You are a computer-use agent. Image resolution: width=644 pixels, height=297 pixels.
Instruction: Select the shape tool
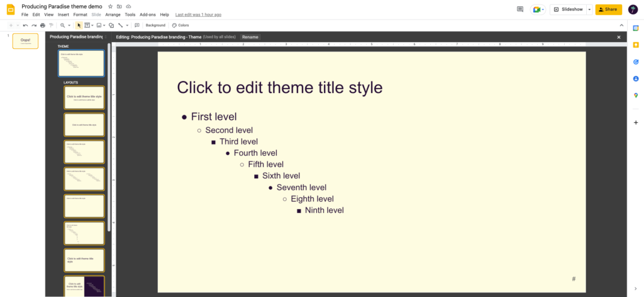pos(111,26)
